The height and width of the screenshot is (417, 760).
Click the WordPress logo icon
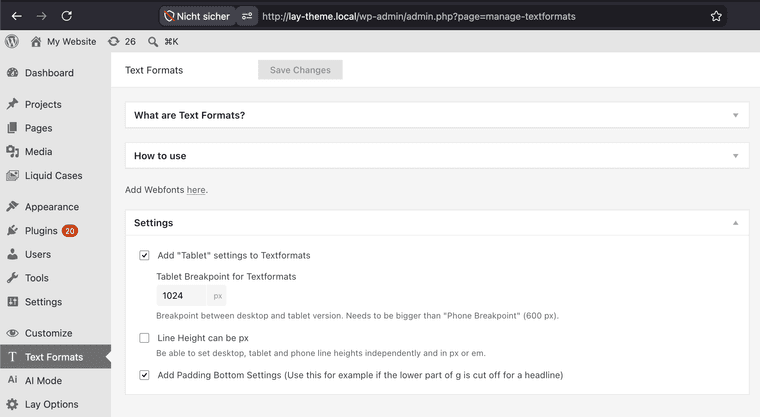(x=12, y=41)
